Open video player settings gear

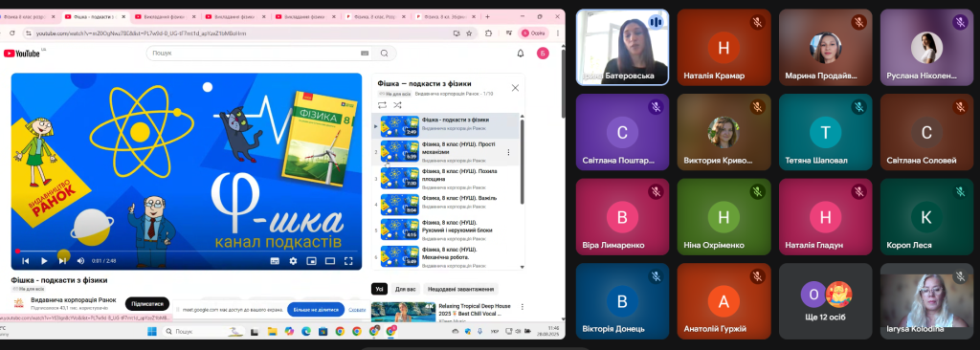click(293, 261)
